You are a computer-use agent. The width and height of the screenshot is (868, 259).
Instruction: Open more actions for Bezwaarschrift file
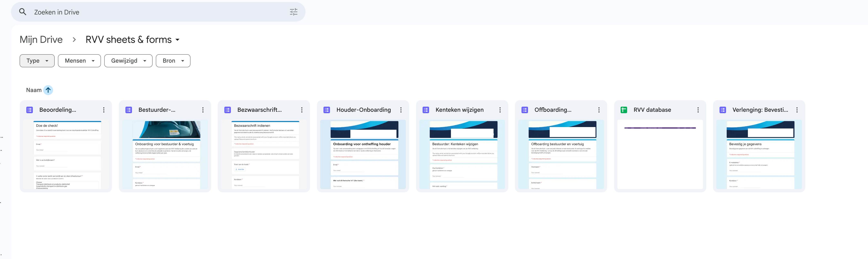(302, 110)
